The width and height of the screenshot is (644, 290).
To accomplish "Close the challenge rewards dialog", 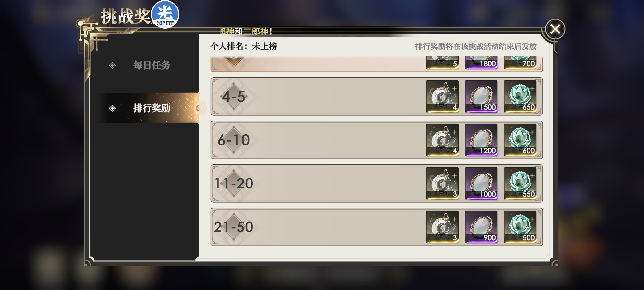I will pos(555,29).
